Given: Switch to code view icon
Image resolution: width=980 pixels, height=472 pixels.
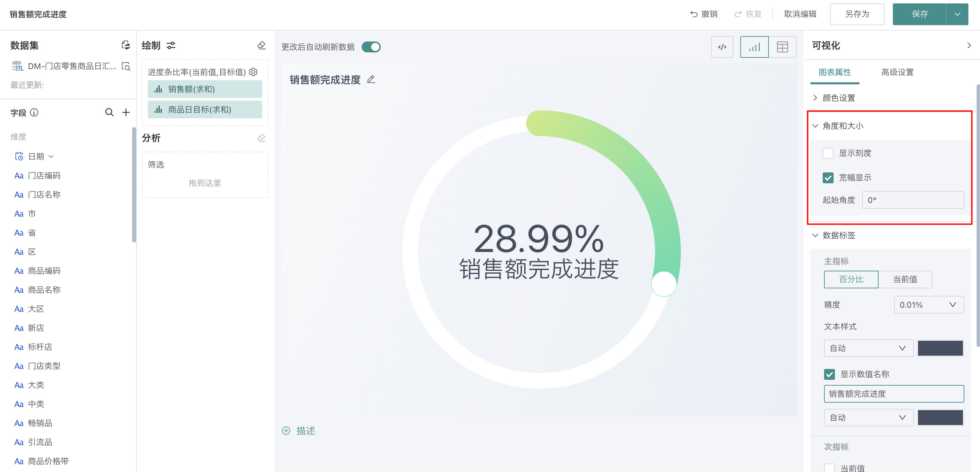Looking at the screenshot, I should (x=722, y=47).
